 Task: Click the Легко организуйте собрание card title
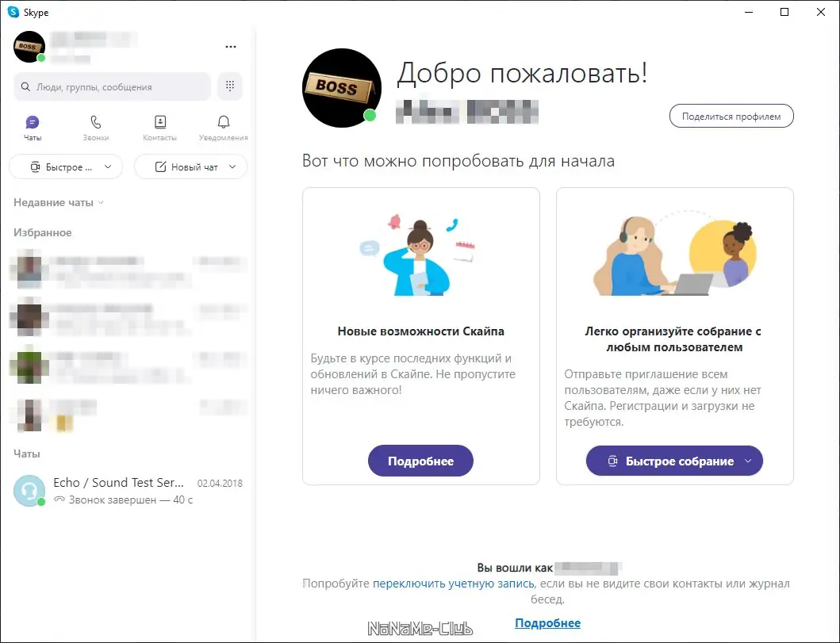coord(673,339)
